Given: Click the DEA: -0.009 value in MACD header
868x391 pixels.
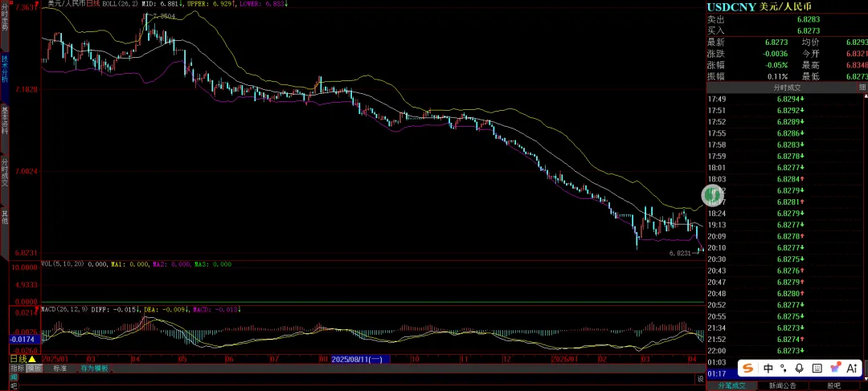Looking at the screenshot, I should tap(167, 310).
